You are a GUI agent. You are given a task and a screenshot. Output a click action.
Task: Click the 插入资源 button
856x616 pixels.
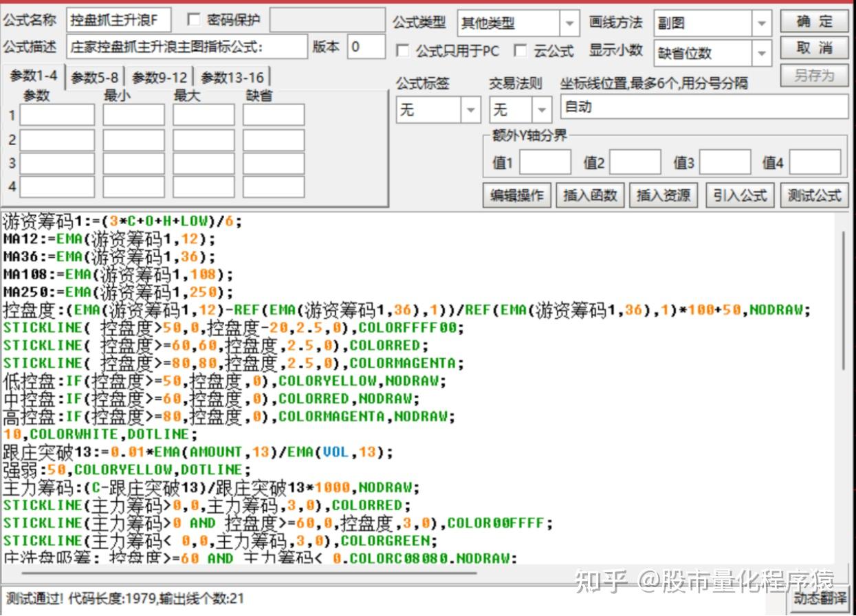663,195
